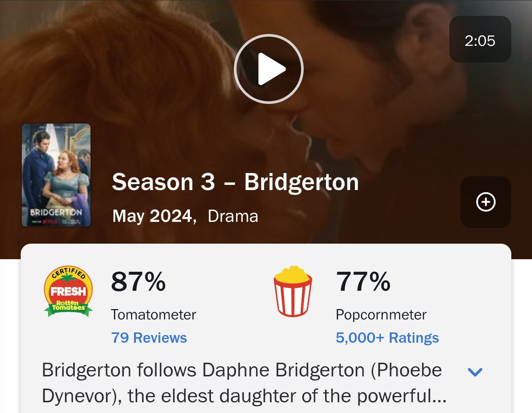This screenshot has height=413, width=532.
Task: Click the Certified Fresh badge icon
Action: (68, 291)
